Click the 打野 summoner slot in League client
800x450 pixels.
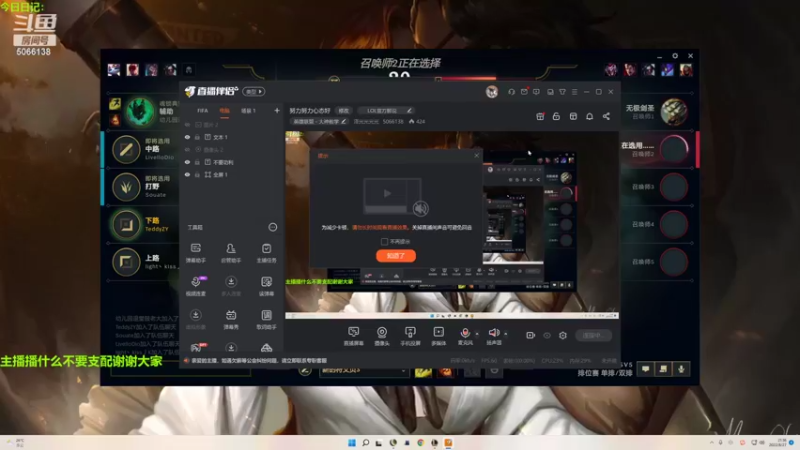pos(142,187)
